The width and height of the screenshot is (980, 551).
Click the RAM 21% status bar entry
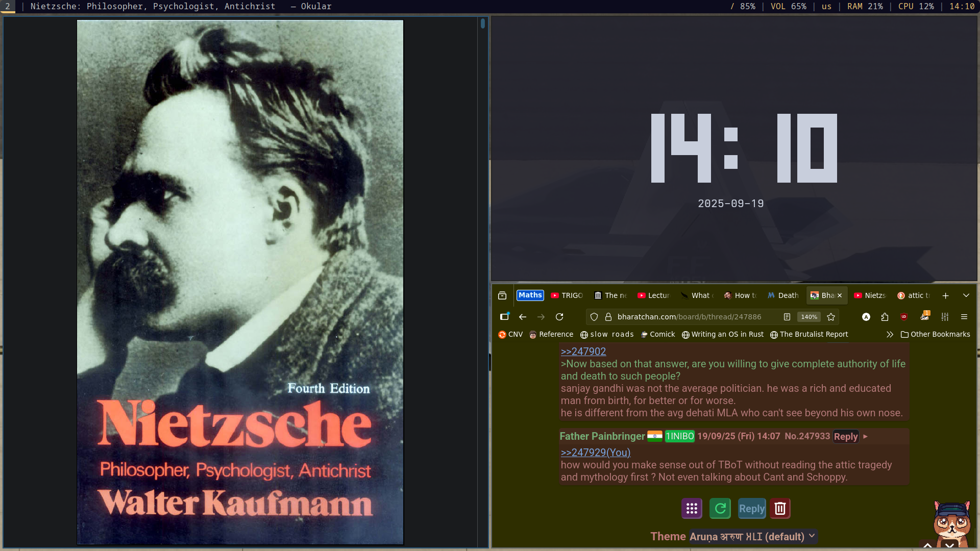click(x=865, y=6)
